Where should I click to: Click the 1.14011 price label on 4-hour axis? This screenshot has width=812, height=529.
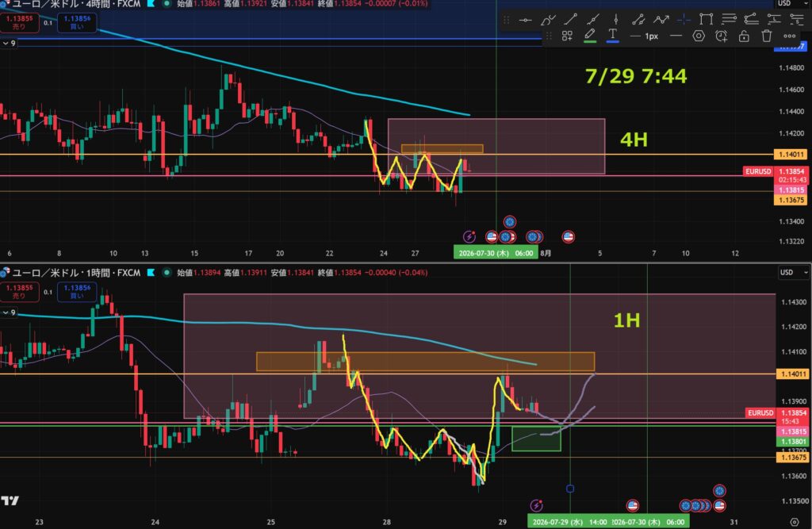(x=791, y=155)
